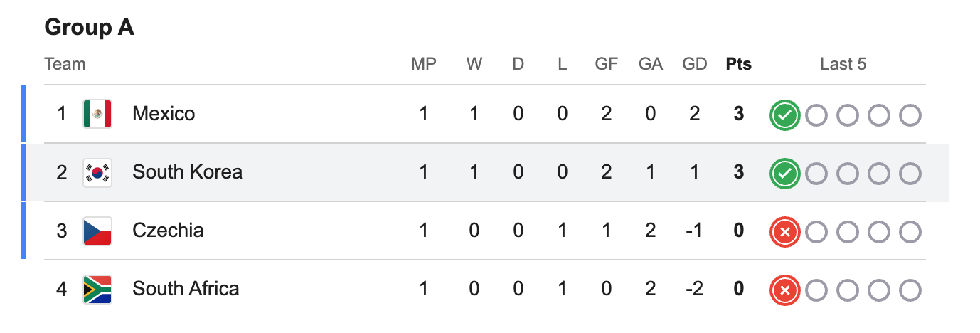Click Mexico's first empty match circle
980x333 pixels.
[x=816, y=115]
